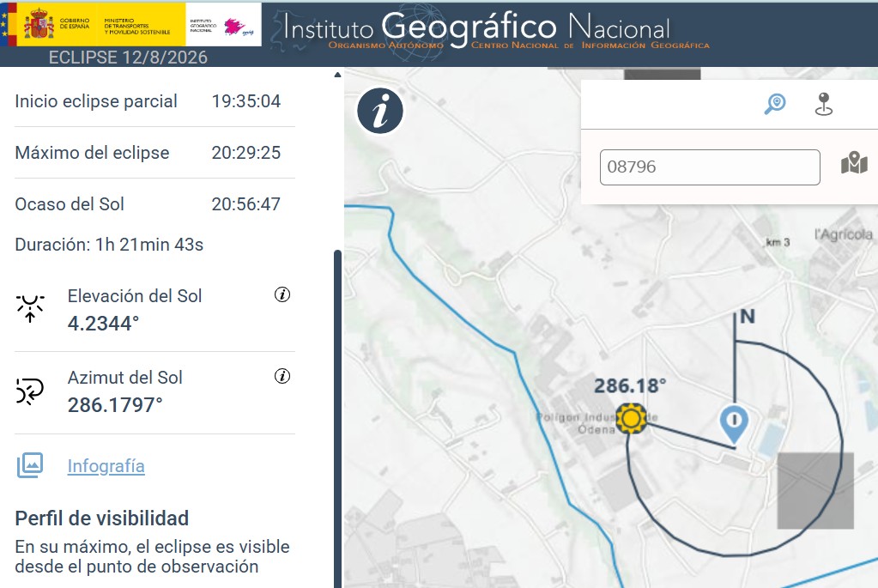Click the 286.18° label on the map
This screenshot has width=878, height=588.
point(630,385)
